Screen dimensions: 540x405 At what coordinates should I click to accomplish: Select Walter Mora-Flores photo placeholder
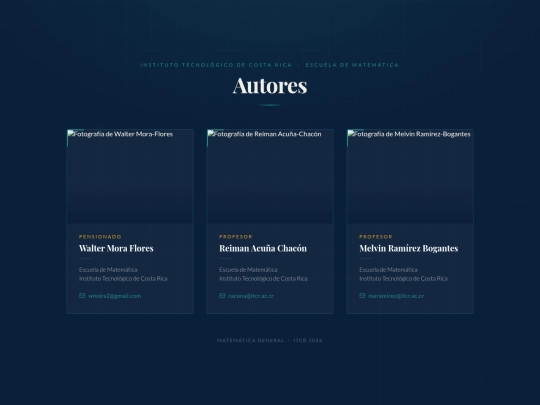(x=130, y=176)
